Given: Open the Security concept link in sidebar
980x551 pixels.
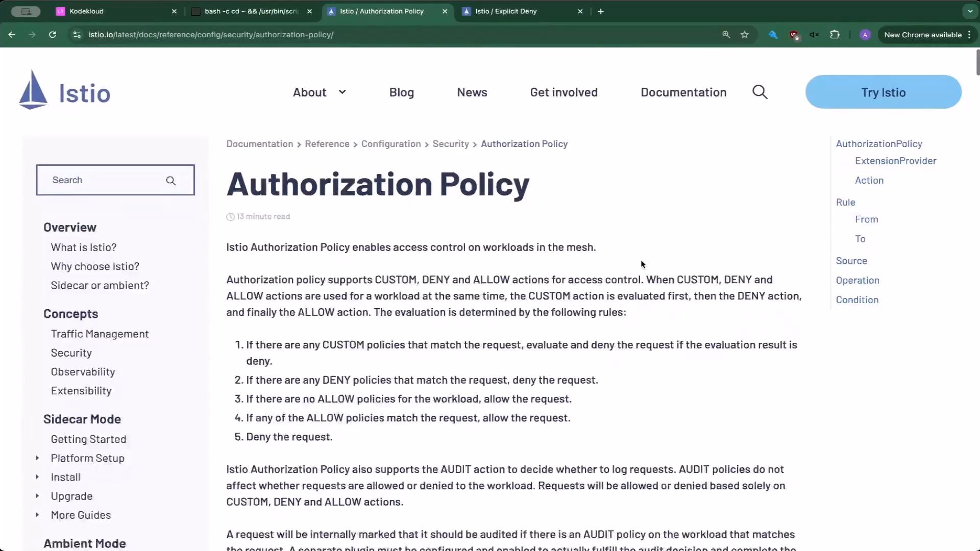Looking at the screenshot, I should [x=71, y=353].
